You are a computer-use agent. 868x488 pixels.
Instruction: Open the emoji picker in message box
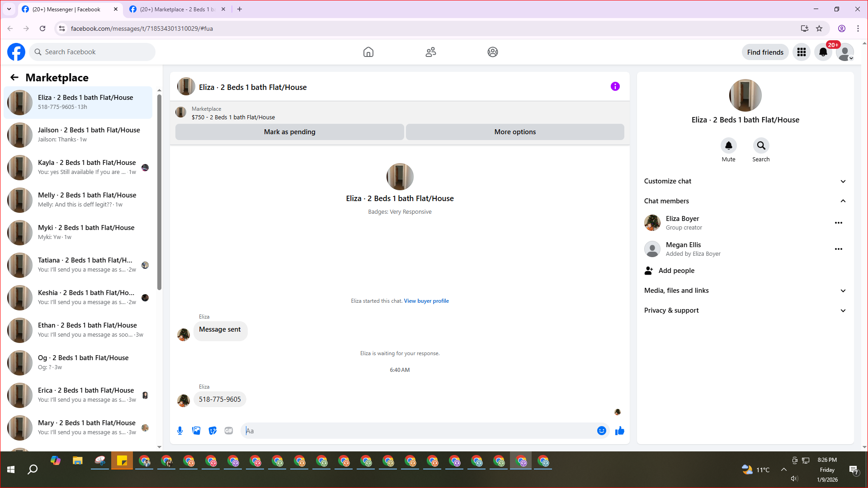click(601, 431)
